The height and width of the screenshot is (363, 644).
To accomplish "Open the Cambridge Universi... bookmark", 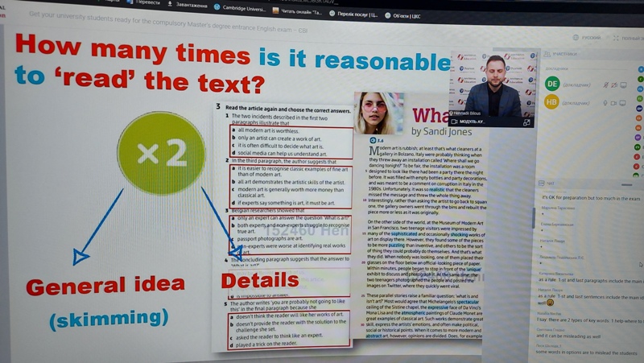I will [240, 8].
